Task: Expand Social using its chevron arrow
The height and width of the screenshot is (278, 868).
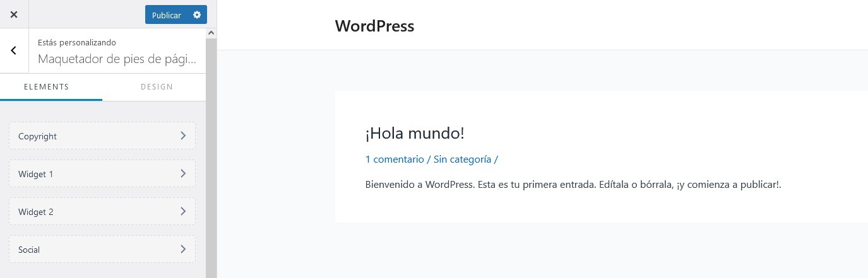Action: (183, 249)
